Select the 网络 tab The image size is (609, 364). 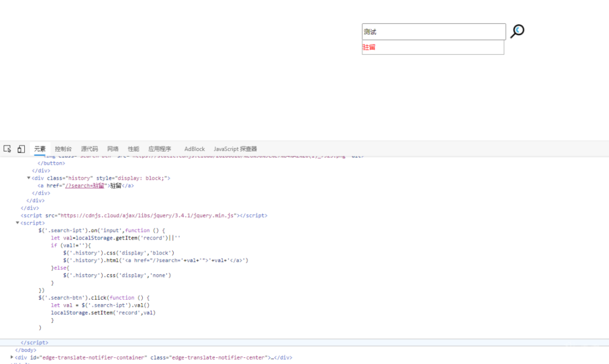pyautogui.click(x=113, y=149)
